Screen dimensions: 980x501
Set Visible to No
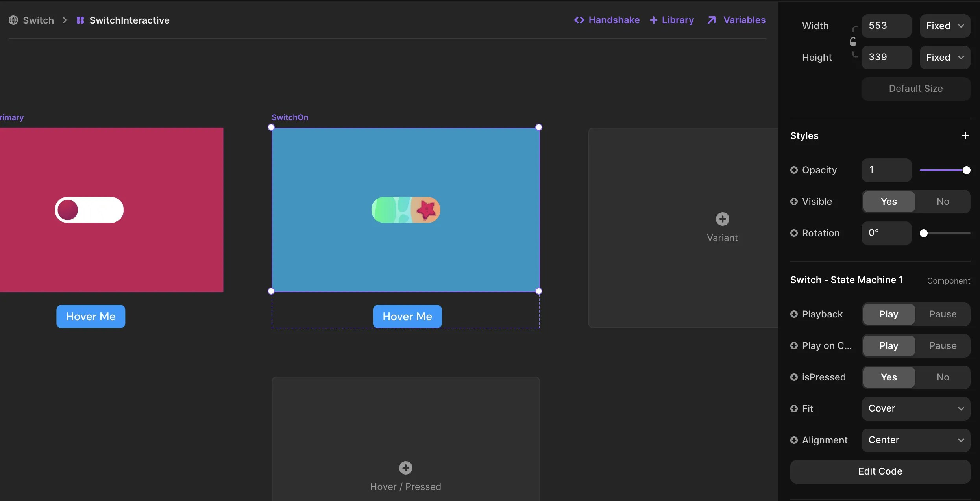(x=943, y=201)
